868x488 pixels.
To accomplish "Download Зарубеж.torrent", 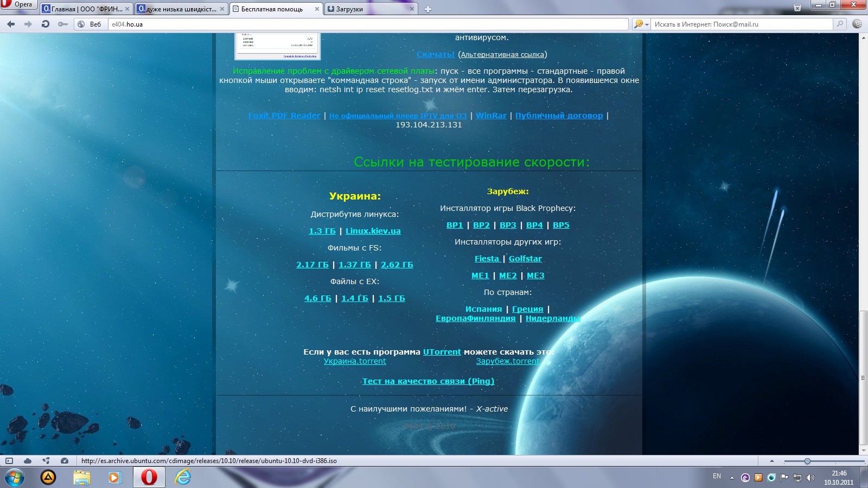I will click(508, 361).
